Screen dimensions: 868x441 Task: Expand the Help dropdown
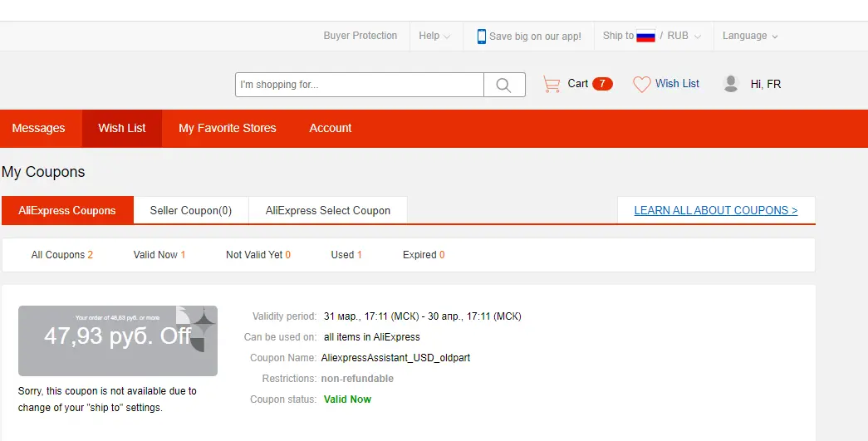(434, 36)
